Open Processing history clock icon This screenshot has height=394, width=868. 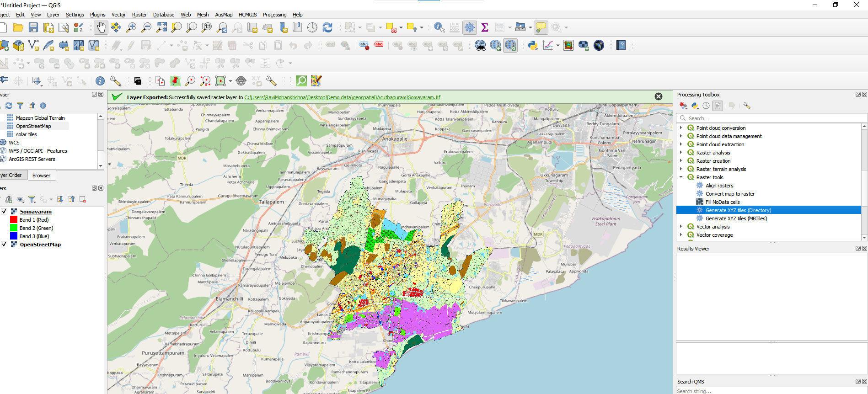tap(706, 106)
